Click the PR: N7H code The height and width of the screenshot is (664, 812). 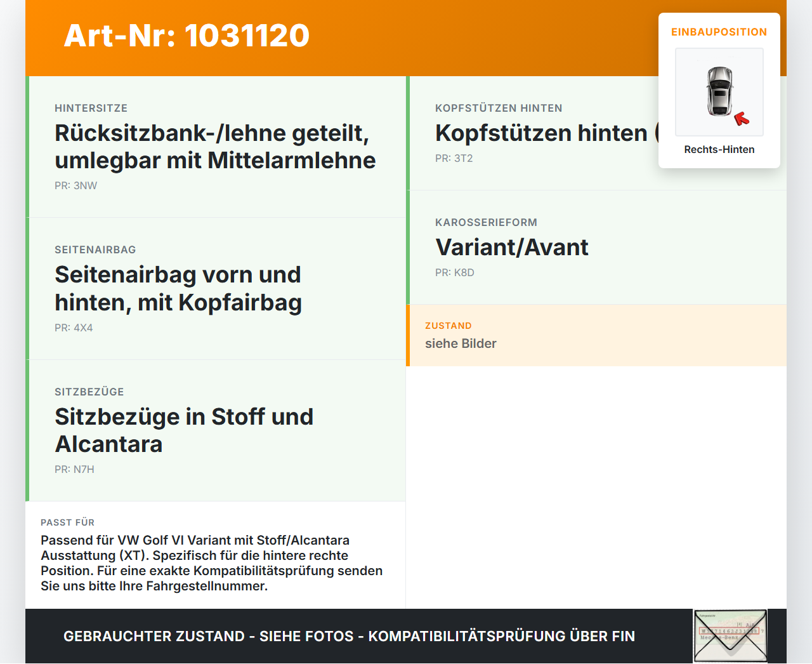74,470
